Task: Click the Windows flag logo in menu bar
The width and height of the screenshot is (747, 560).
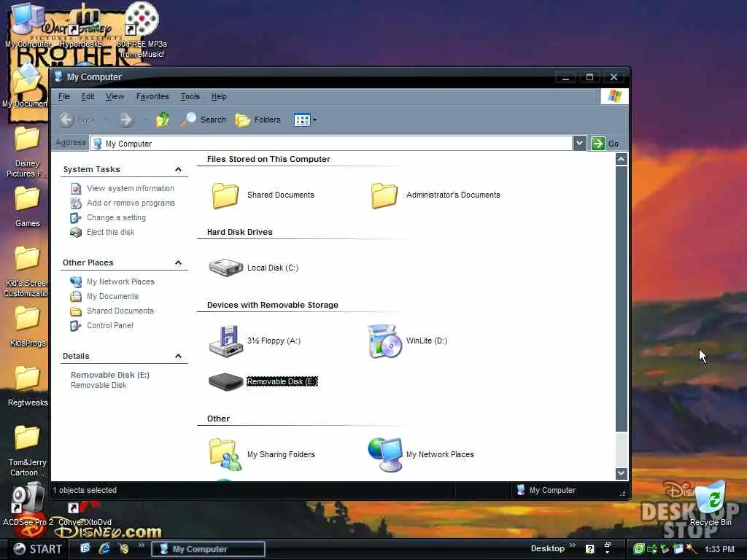Action: coord(614,96)
